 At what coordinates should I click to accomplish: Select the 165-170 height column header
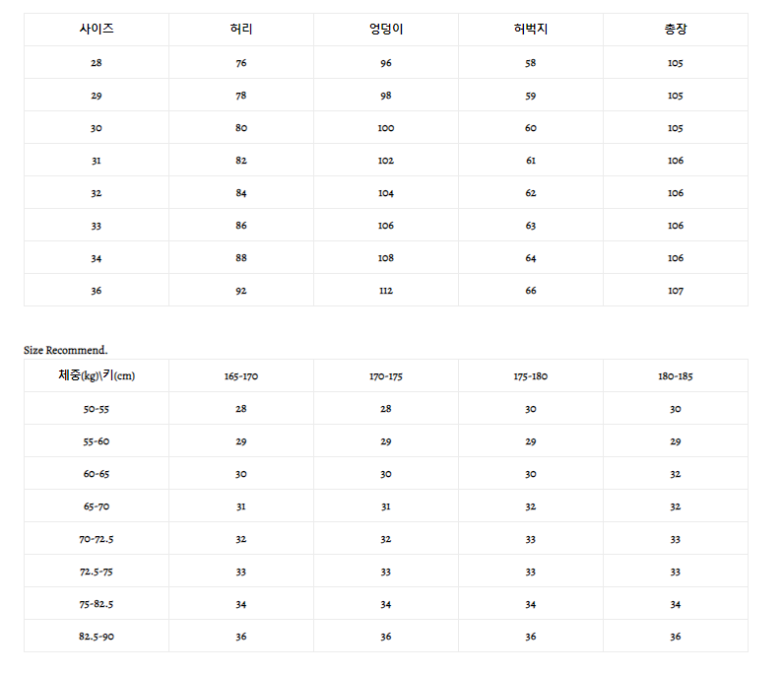tap(241, 376)
